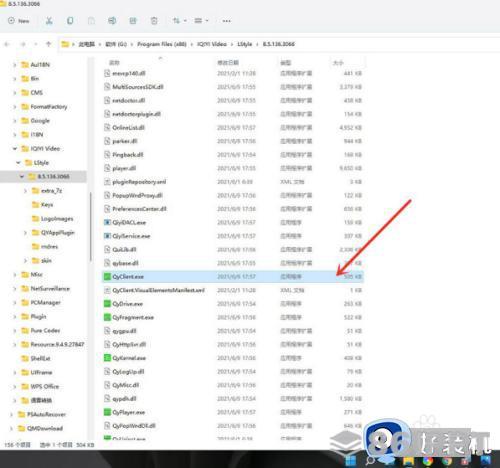
Task: Open the Windows Start button on taskbar
Action: tap(351, 461)
